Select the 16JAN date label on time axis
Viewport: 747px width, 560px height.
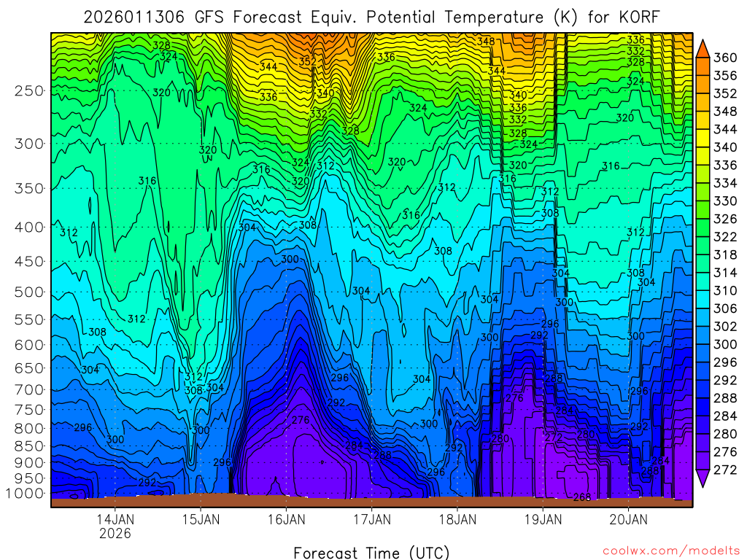(286, 518)
